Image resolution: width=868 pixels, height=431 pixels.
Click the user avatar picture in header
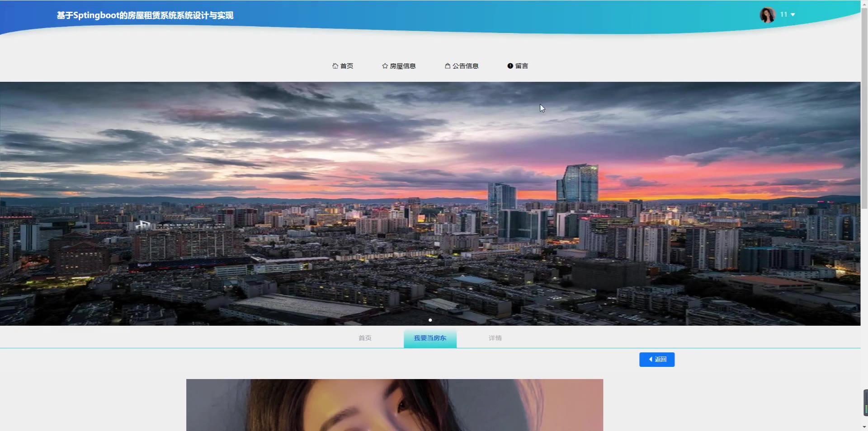[x=768, y=15]
